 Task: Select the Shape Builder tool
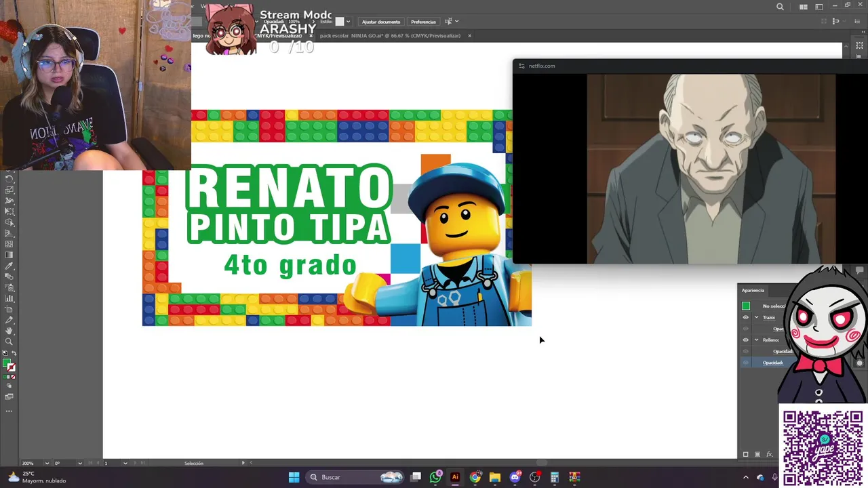click(9, 222)
